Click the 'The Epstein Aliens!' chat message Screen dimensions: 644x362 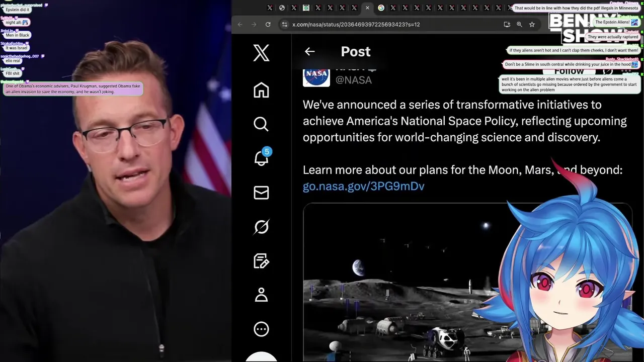pyautogui.click(x=616, y=23)
